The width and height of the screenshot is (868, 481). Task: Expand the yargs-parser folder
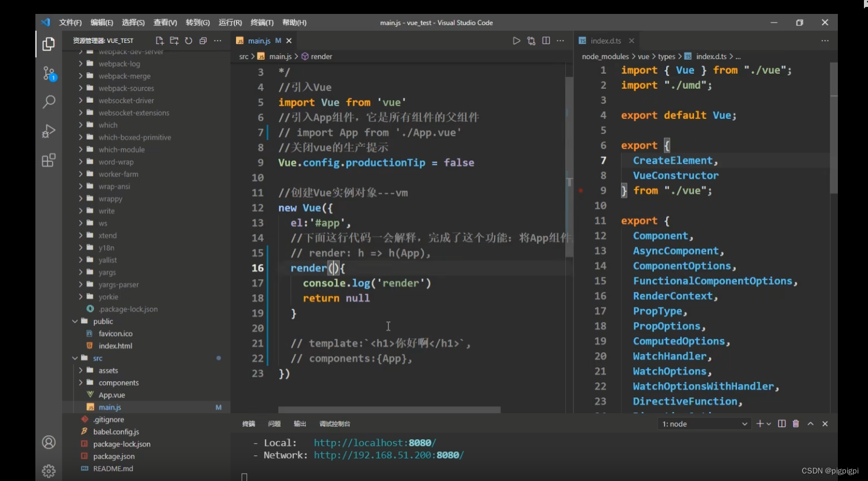tap(81, 284)
